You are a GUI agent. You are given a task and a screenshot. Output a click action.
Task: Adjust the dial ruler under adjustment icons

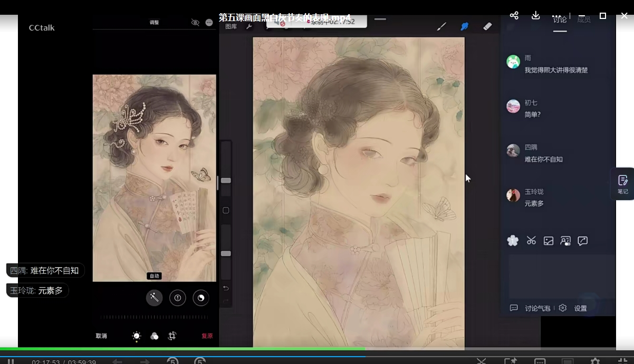[x=154, y=317]
